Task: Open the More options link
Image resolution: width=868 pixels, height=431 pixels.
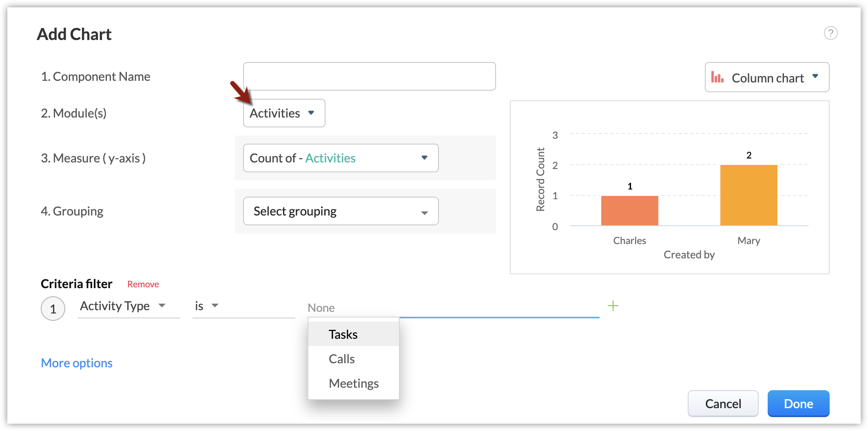Action: pyautogui.click(x=77, y=363)
